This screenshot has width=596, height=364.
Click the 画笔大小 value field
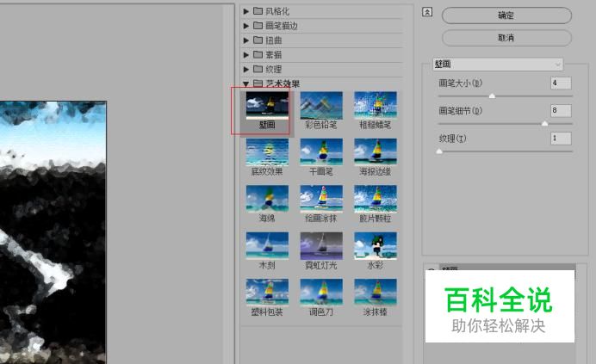pos(561,83)
